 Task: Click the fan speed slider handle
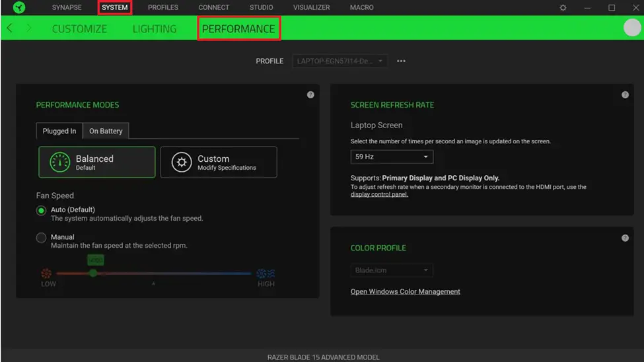pyautogui.click(x=93, y=273)
